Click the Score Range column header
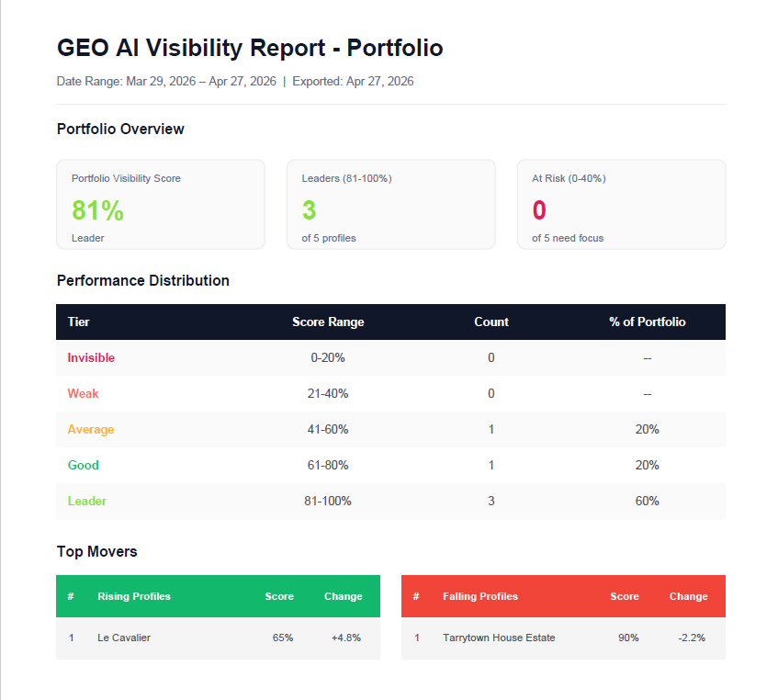Screen dimensions: 778x700 pos(328,322)
